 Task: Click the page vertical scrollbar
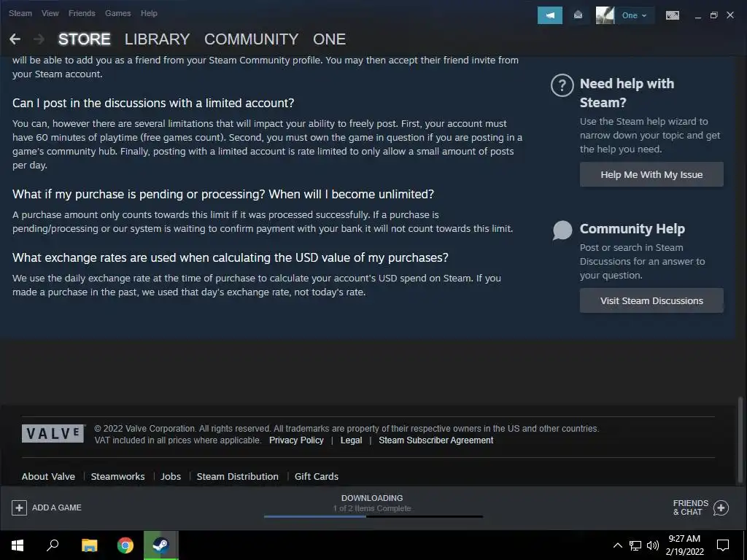[740, 439]
